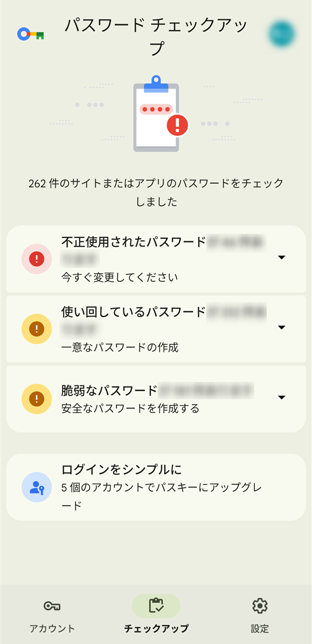Click the clipboard check icon in bottom bar

point(156,606)
